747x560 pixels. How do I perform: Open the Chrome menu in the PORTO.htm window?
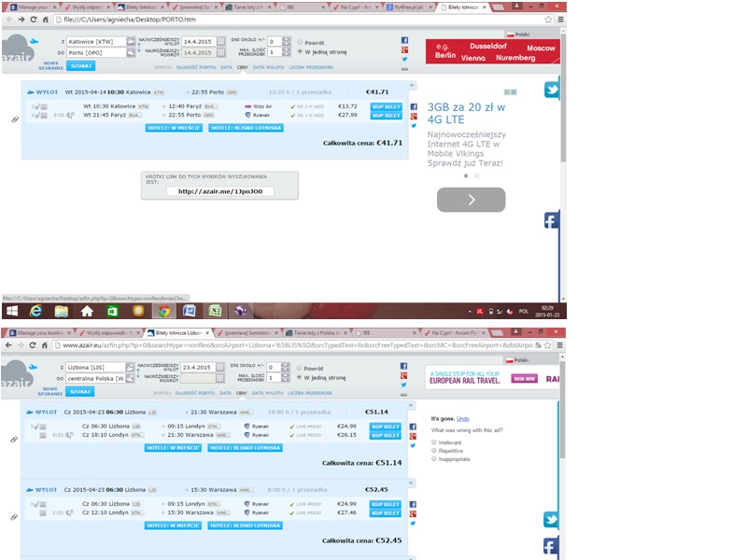tap(561, 20)
